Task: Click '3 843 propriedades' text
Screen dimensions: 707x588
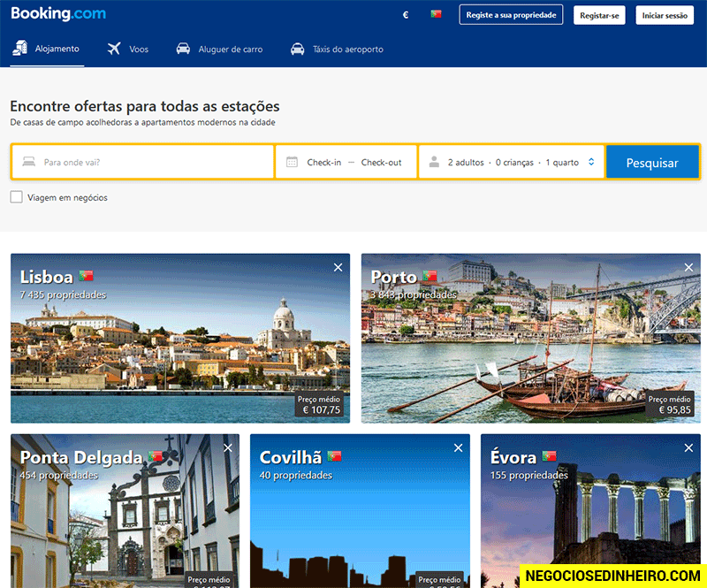Action: 414,294
